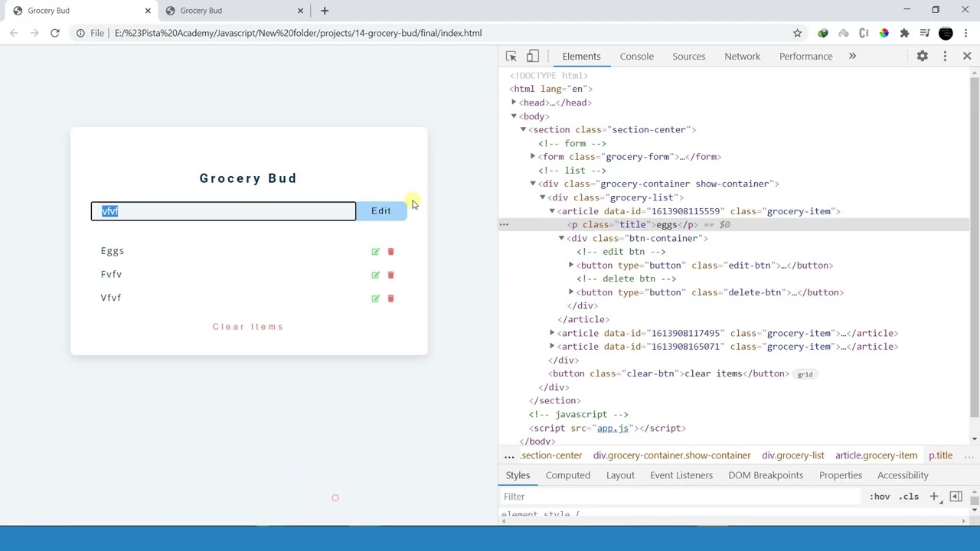The height and width of the screenshot is (551, 980).
Task: Switch to the Performance tab
Action: click(806, 56)
